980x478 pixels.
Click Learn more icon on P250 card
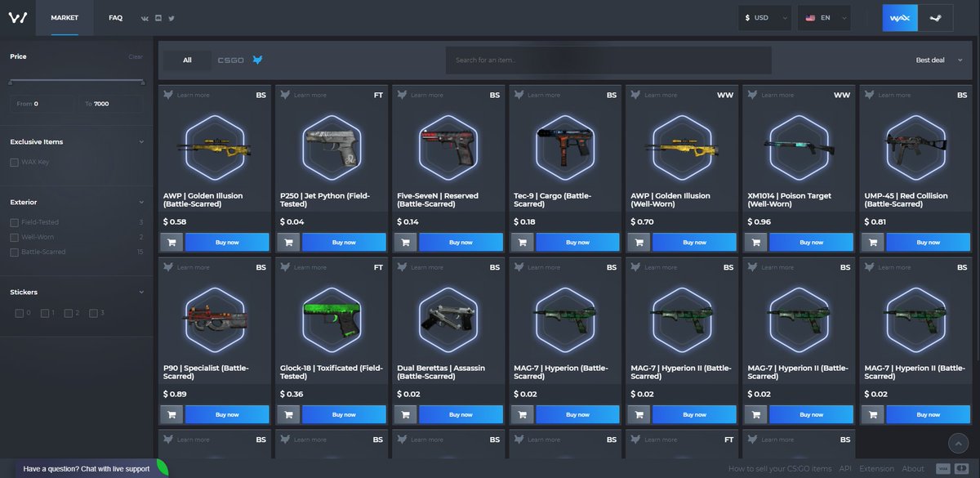coord(285,95)
